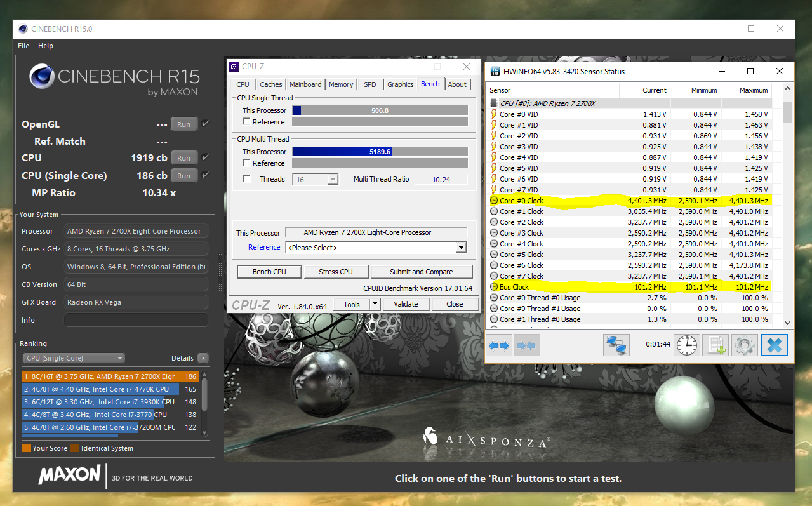Click the CPU chip icon beside AMD Ryzen 7 2700X
Screen dimensions: 812x506
coord(494,103)
